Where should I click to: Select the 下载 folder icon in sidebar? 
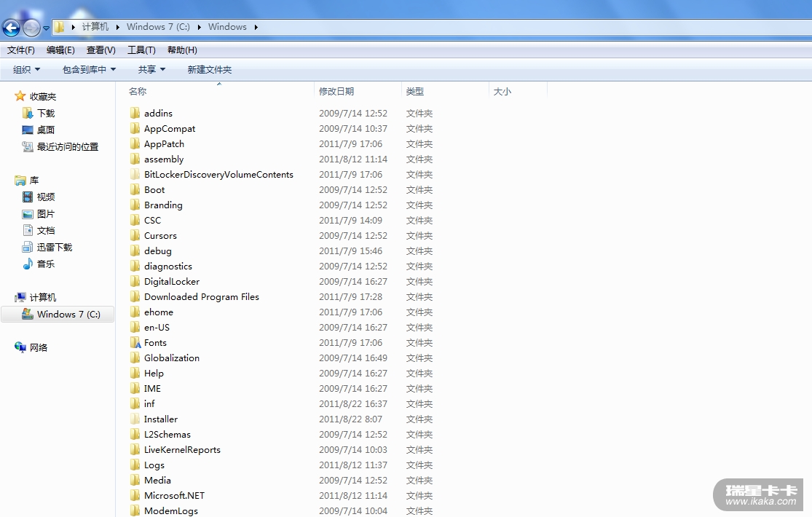28,113
